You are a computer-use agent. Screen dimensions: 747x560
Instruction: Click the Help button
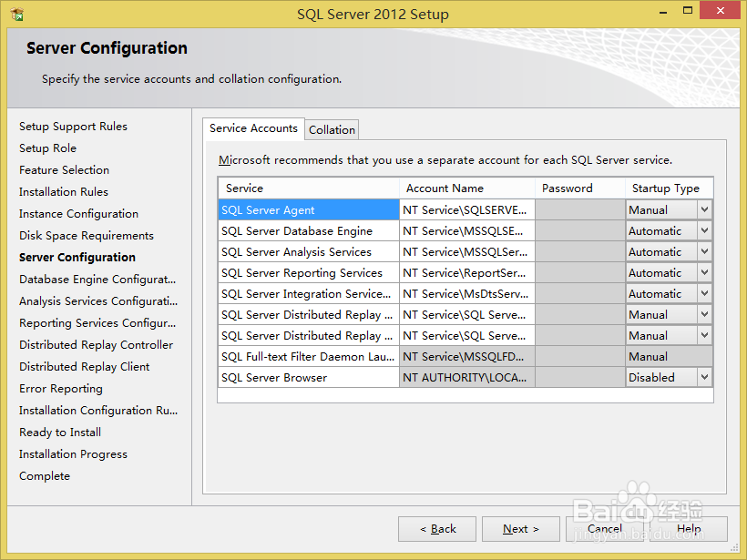(x=690, y=528)
